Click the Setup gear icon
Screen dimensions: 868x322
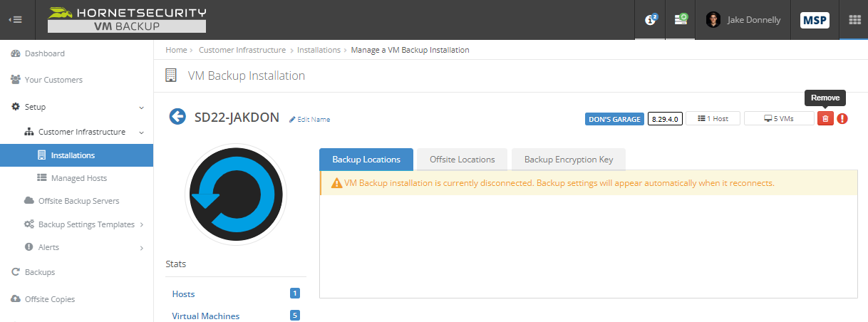point(16,107)
